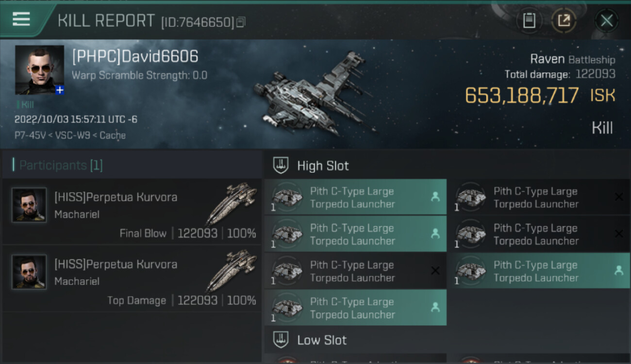Copy the kill report ID

[x=241, y=22]
